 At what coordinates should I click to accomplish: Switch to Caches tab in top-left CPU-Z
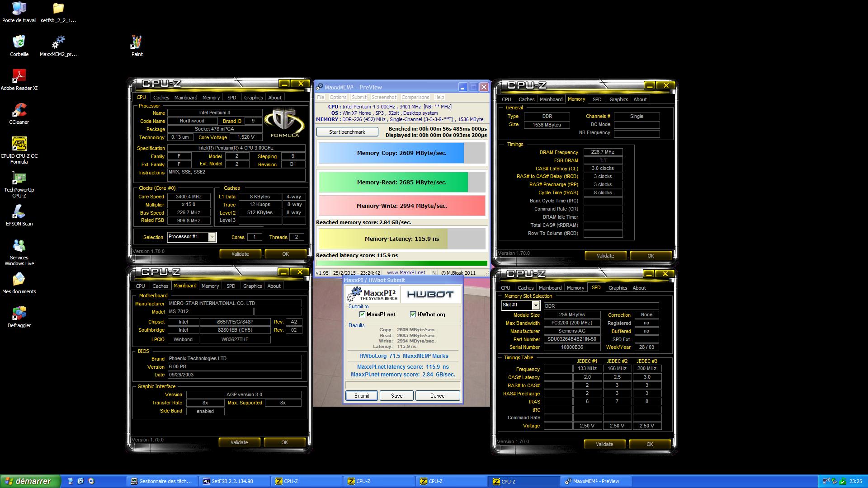click(161, 98)
